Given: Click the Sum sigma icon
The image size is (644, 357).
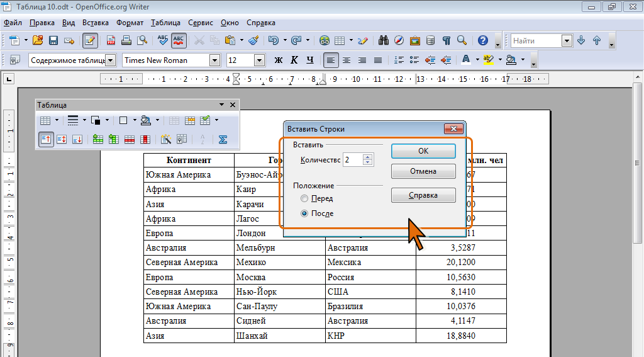Looking at the screenshot, I should 223,139.
